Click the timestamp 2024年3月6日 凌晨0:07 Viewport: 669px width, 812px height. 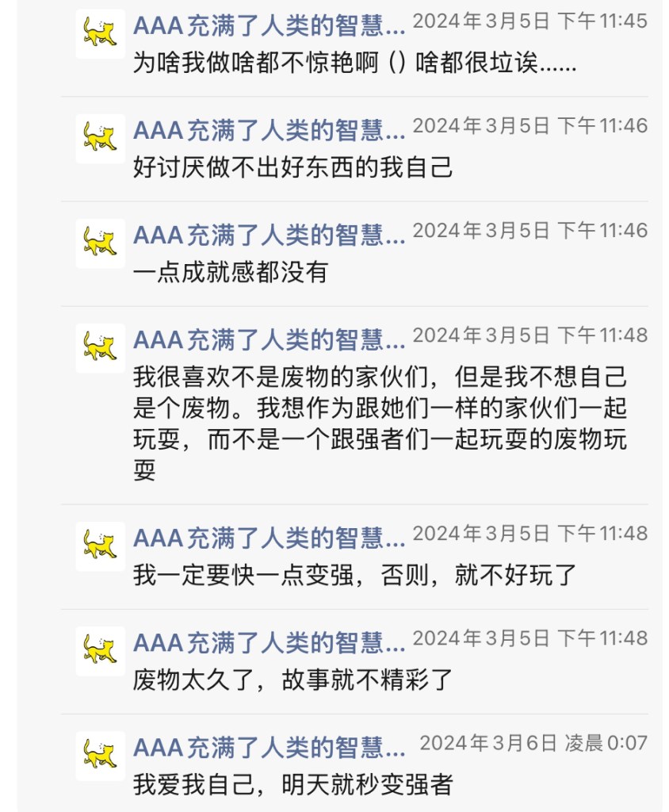pos(533,743)
